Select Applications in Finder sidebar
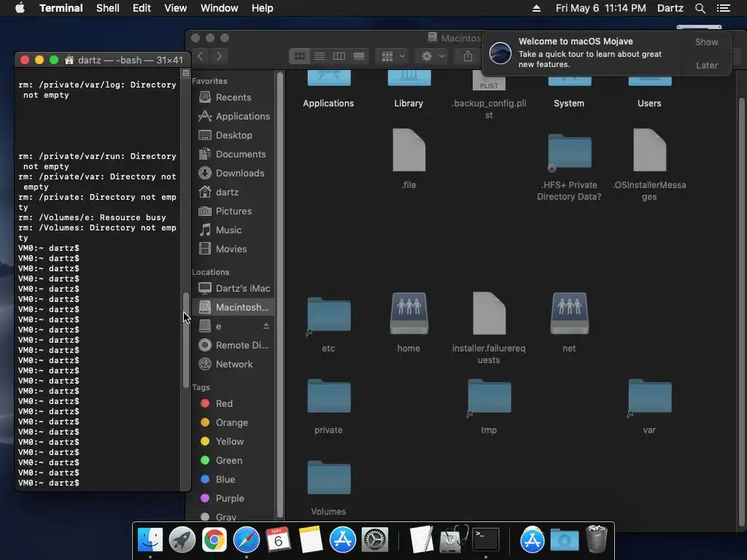This screenshot has width=747, height=560. click(x=233, y=116)
